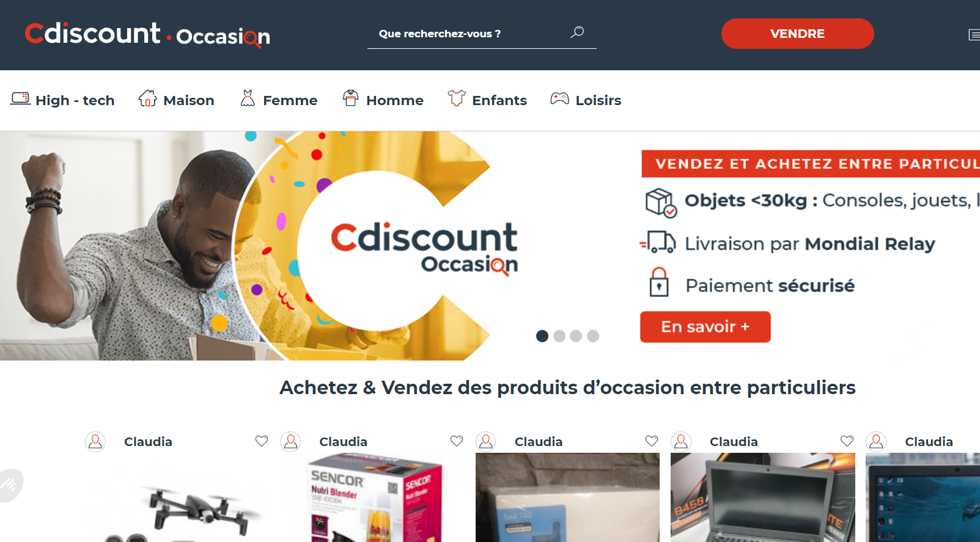Click the search magnifier icon

(x=577, y=32)
